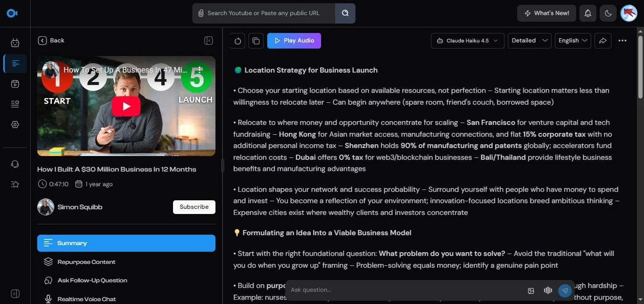
Task: Expand the sidebar using bottom-left toggle
Action: click(x=15, y=294)
